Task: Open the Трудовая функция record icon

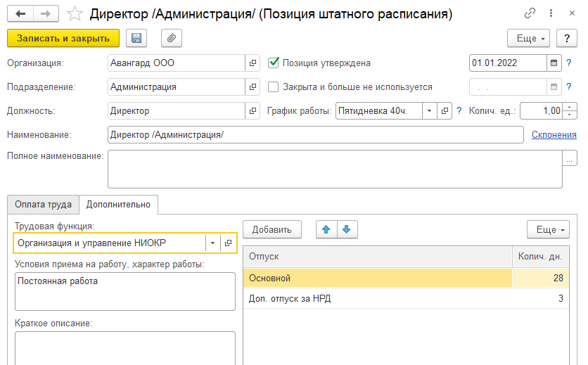Action: click(x=228, y=243)
